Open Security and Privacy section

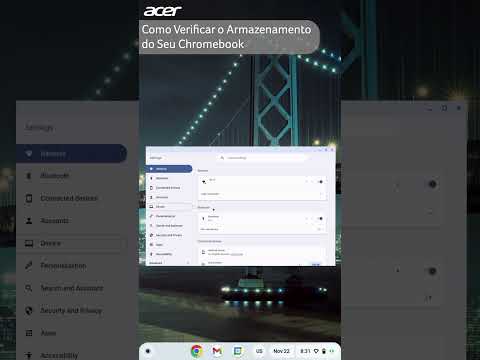point(169,235)
